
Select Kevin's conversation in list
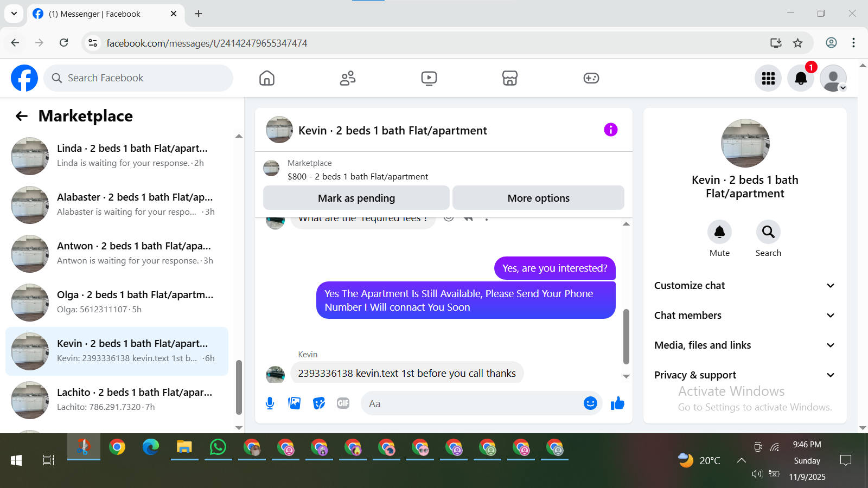click(117, 351)
